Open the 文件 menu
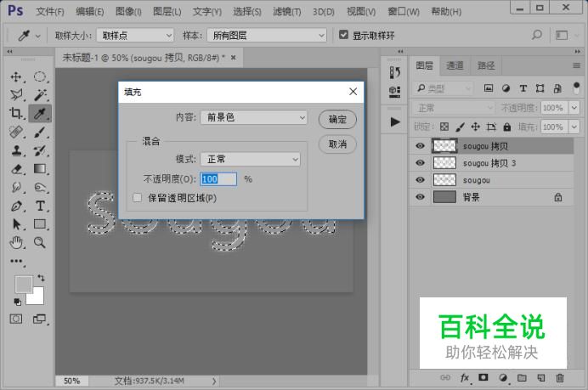The height and width of the screenshot is (390, 588). coord(49,12)
